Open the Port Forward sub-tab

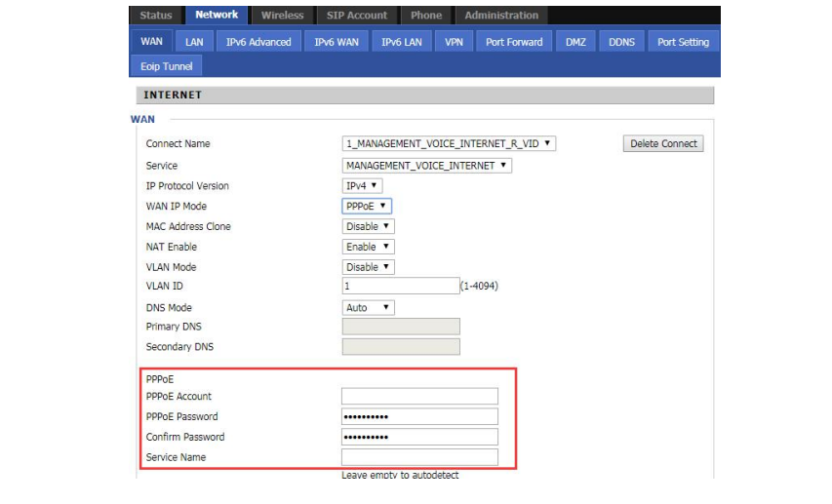[514, 42]
